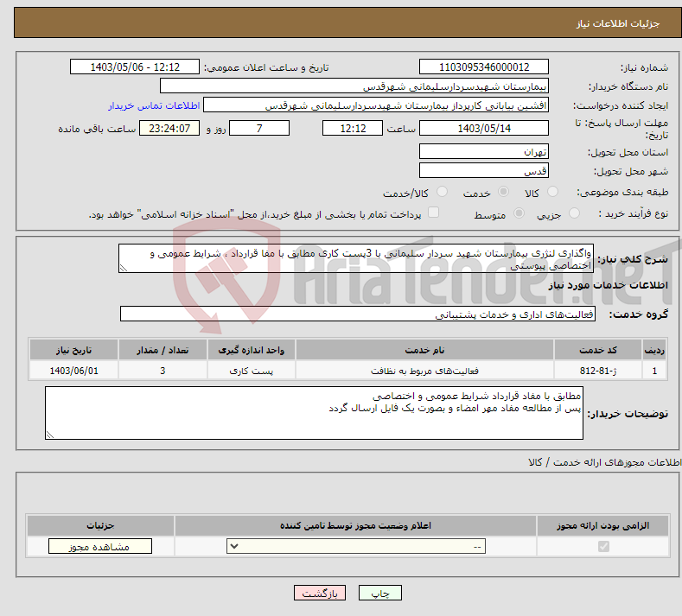The image size is (682, 616).
Task: Click the quantity cell 3 in services table
Action: coord(163,371)
